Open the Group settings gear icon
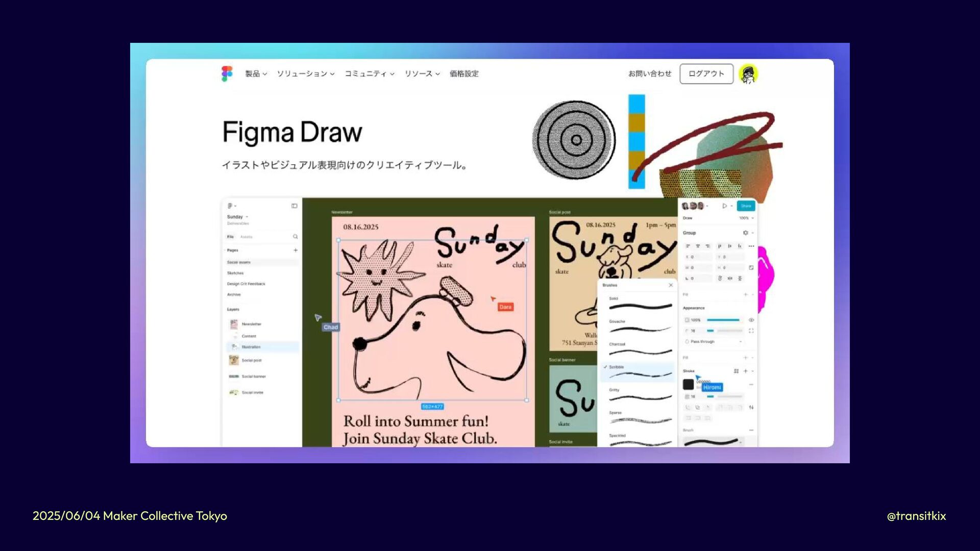Image resolution: width=980 pixels, height=551 pixels. click(x=745, y=233)
